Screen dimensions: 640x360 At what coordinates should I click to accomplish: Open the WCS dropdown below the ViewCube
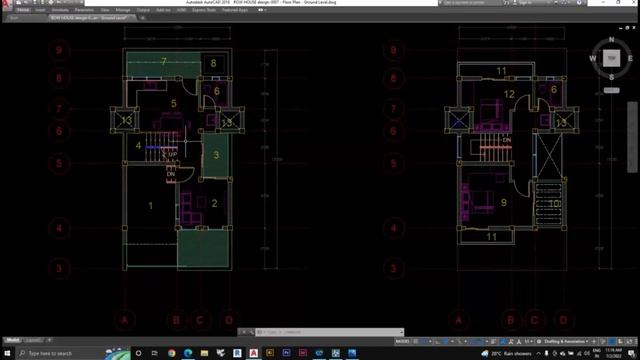(611, 90)
